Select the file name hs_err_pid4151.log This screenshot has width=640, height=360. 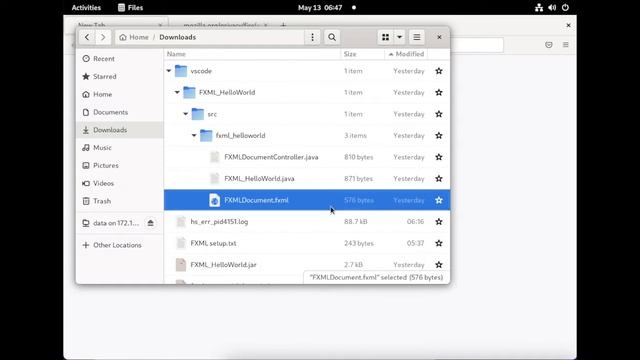[219, 222]
